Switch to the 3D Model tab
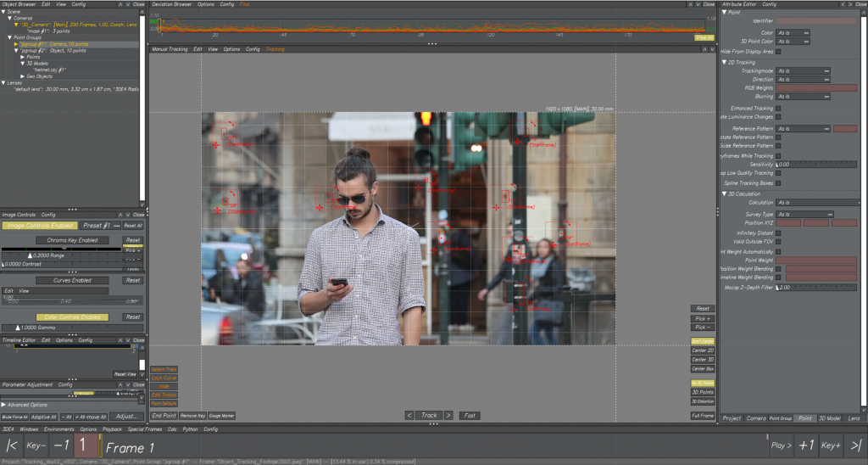The height and width of the screenshot is (465, 868). 830,418
